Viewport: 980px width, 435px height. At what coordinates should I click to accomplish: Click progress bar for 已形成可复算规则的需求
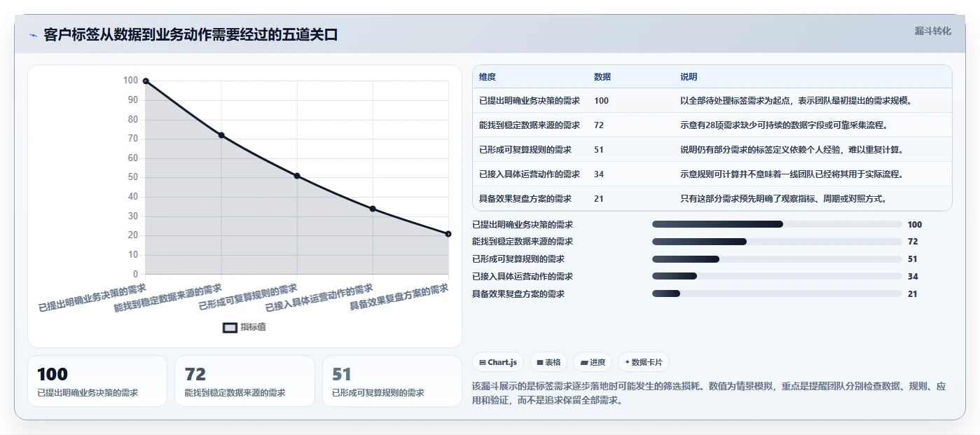pos(777,259)
